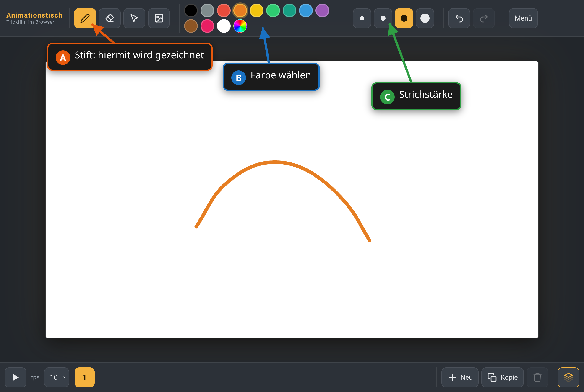
Task: Choose the highlighted third stroke width
Action: click(404, 18)
